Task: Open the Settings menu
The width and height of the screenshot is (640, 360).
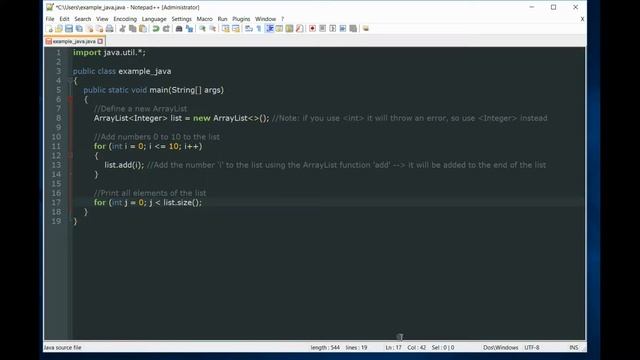Action: [181, 19]
